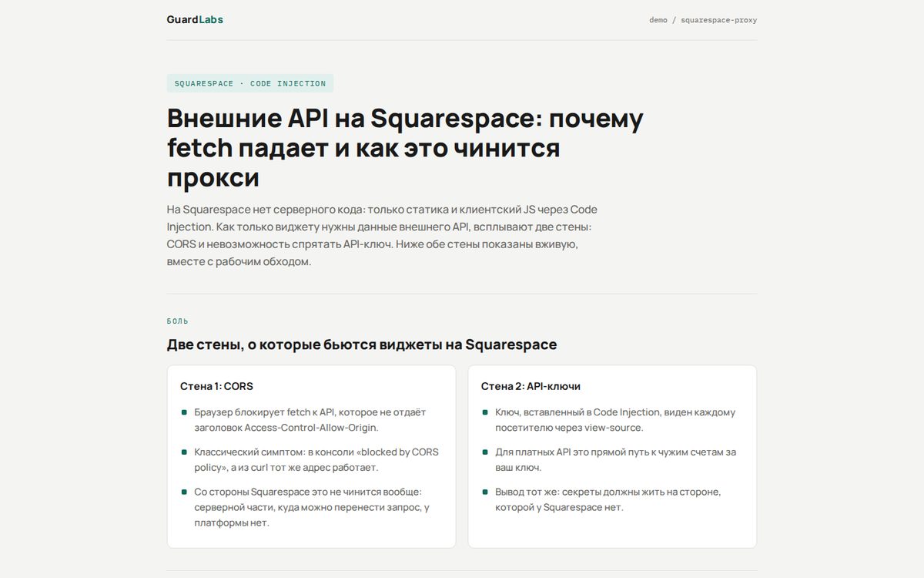Screen dimensions: 924x578
Task: Click bullet 'Ключ, вставленный в Code Injection'
Action: point(612,420)
